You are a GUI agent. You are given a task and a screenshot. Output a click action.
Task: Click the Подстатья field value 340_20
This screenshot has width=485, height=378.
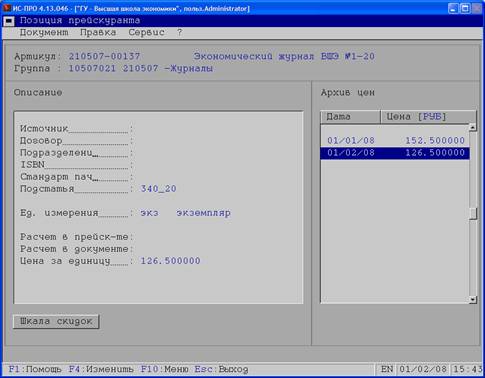pyautogui.click(x=158, y=189)
